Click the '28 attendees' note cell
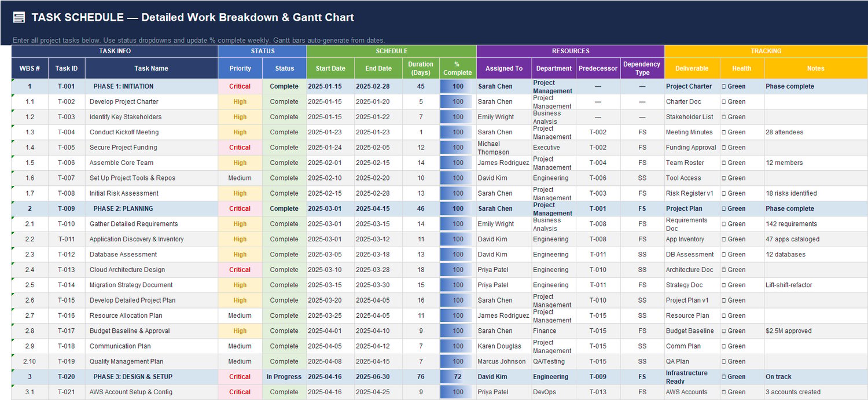Image resolution: width=868 pixels, height=400 pixels. pyautogui.click(x=816, y=132)
